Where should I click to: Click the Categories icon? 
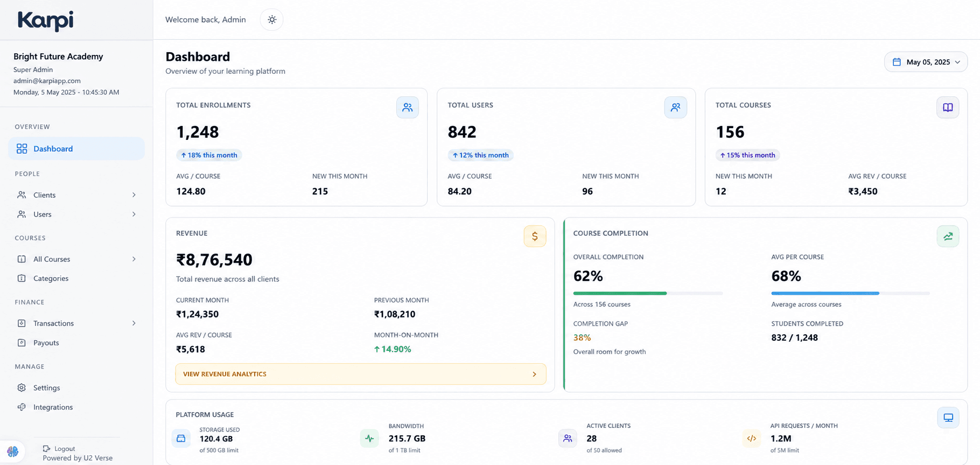22,278
